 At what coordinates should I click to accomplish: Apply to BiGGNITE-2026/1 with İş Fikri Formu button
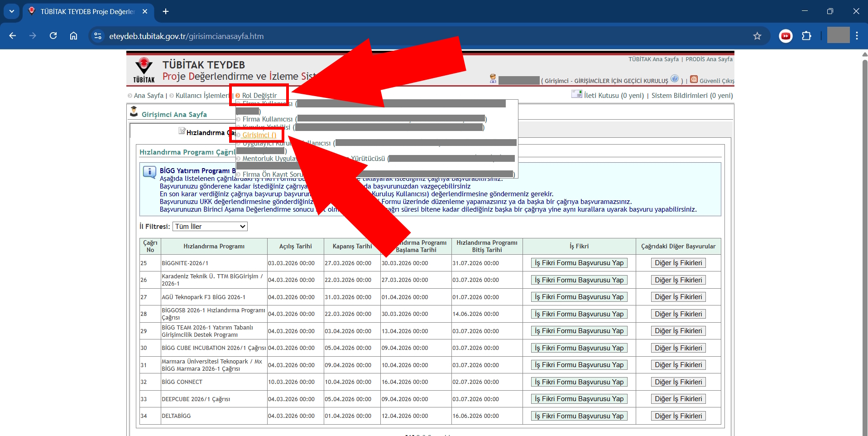(579, 263)
